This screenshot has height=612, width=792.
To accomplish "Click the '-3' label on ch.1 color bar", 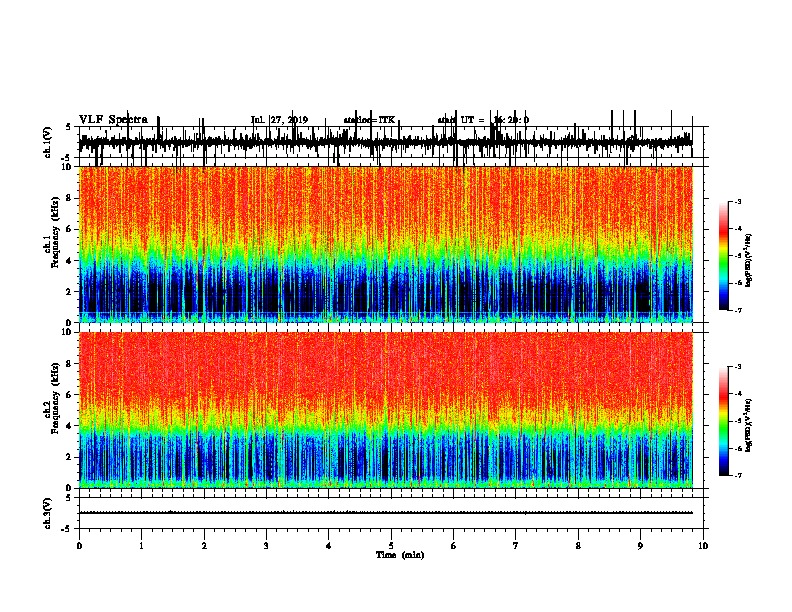I will (738, 201).
